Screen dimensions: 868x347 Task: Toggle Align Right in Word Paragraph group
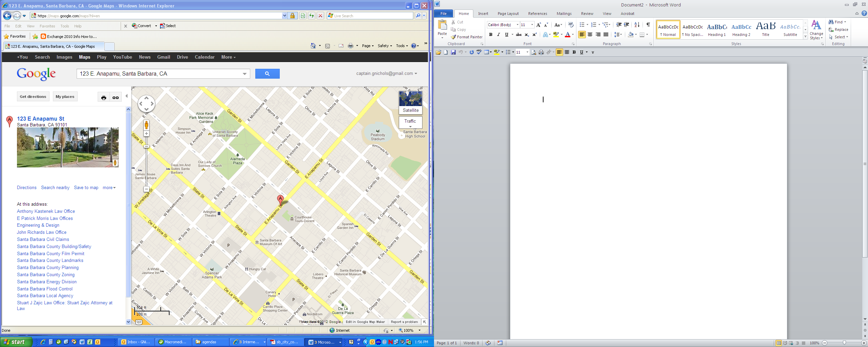598,35
